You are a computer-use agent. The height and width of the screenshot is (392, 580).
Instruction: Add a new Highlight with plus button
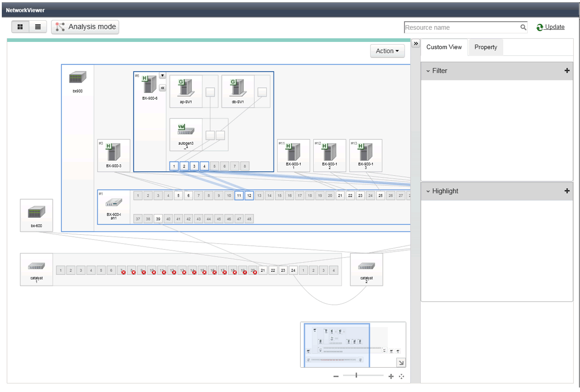pyautogui.click(x=567, y=191)
